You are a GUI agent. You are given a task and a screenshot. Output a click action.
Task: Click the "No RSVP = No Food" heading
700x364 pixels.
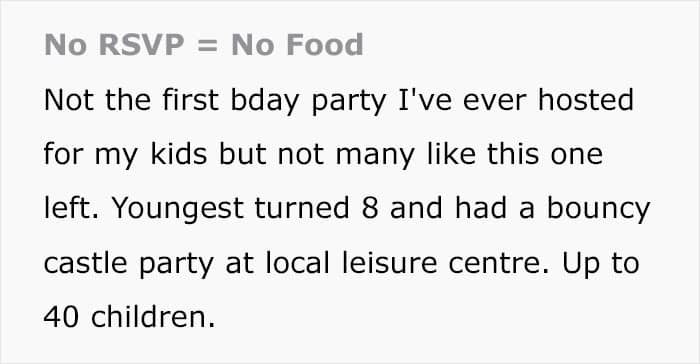click(x=204, y=45)
